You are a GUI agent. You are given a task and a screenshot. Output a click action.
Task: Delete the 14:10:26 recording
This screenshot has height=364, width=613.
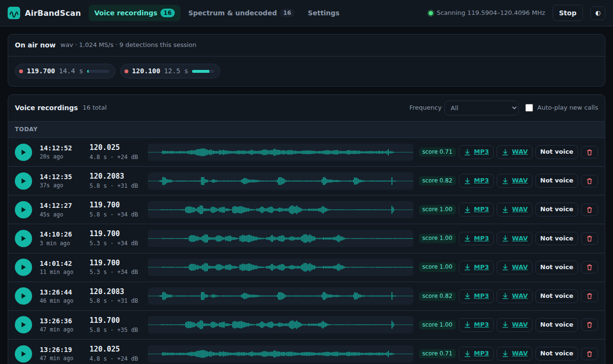pos(590,239)
